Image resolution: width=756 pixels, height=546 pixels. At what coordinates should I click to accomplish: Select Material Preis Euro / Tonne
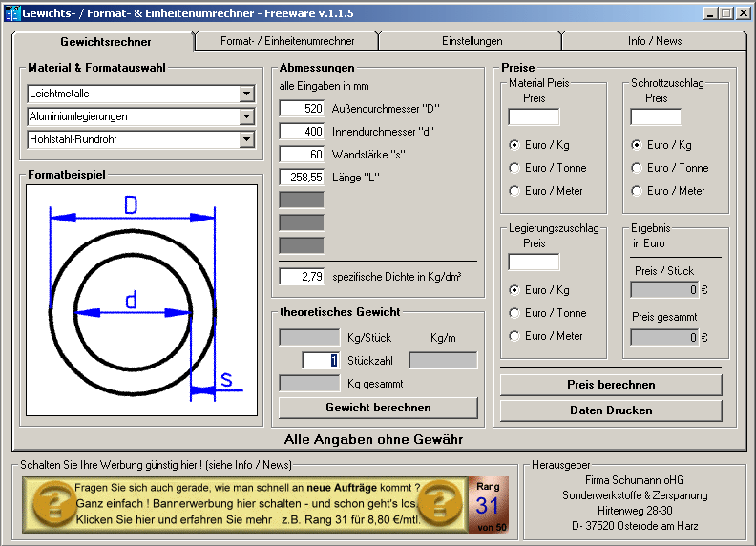tap(514, 168)
